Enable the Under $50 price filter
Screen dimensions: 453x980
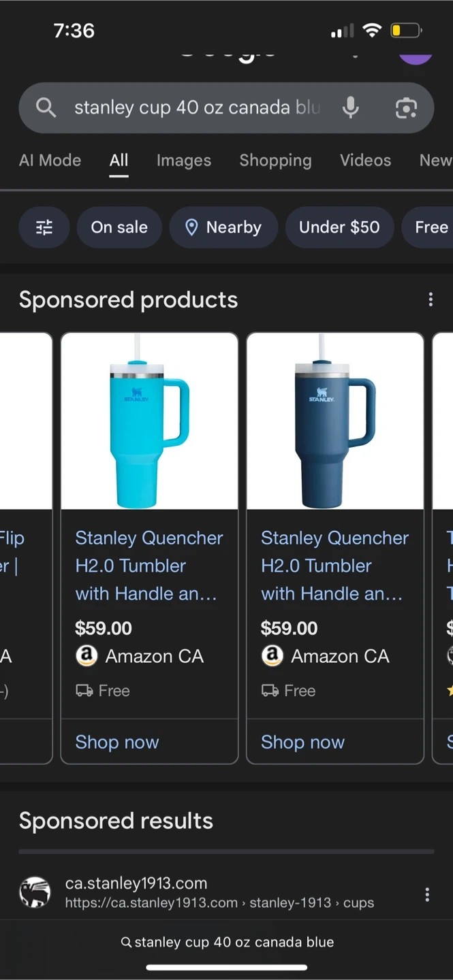[339, 227]
